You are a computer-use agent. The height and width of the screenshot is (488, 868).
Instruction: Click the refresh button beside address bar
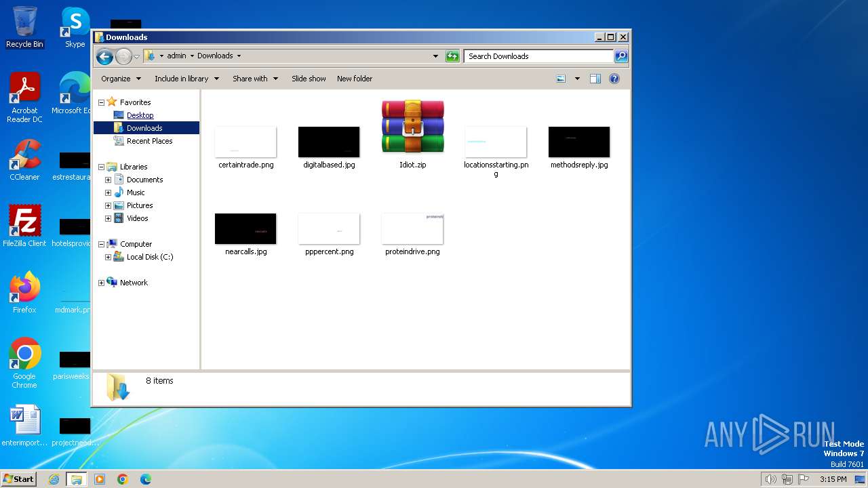(452, 56)
